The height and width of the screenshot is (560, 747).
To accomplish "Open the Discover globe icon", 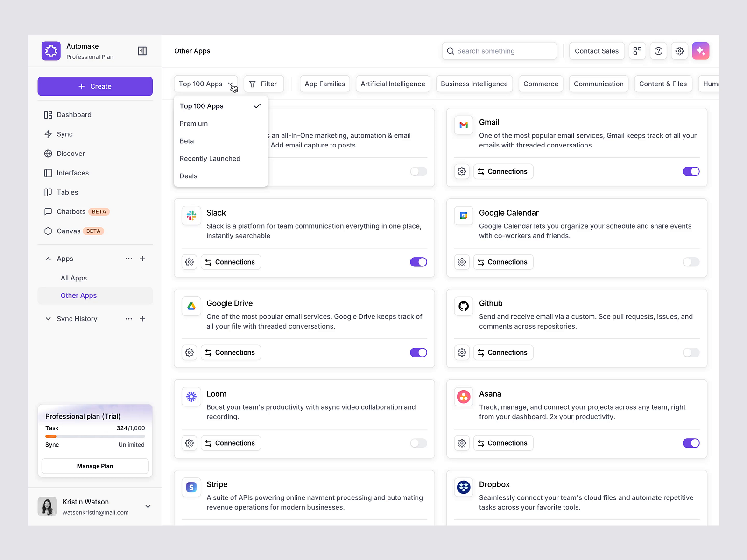I will [49, 153].
